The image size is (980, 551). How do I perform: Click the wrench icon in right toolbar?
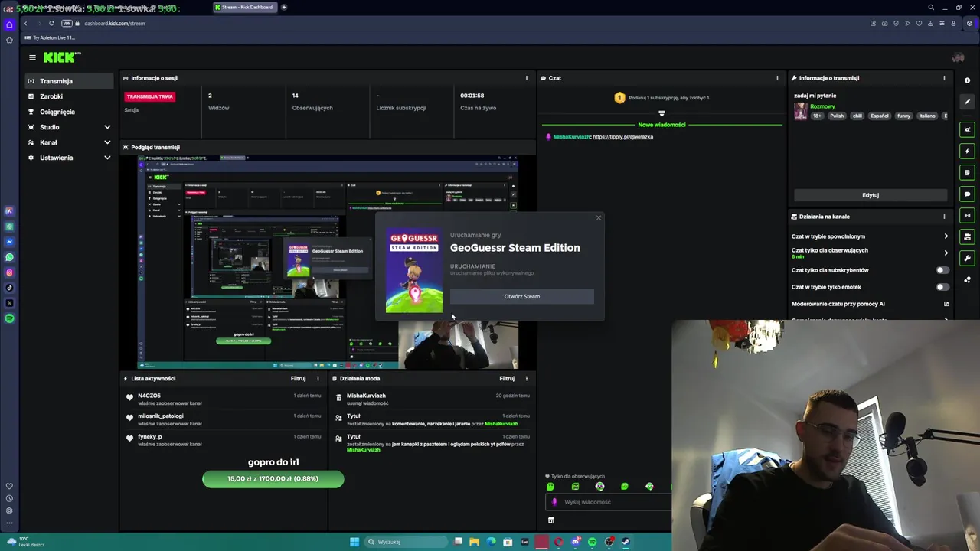coord(968,258)
